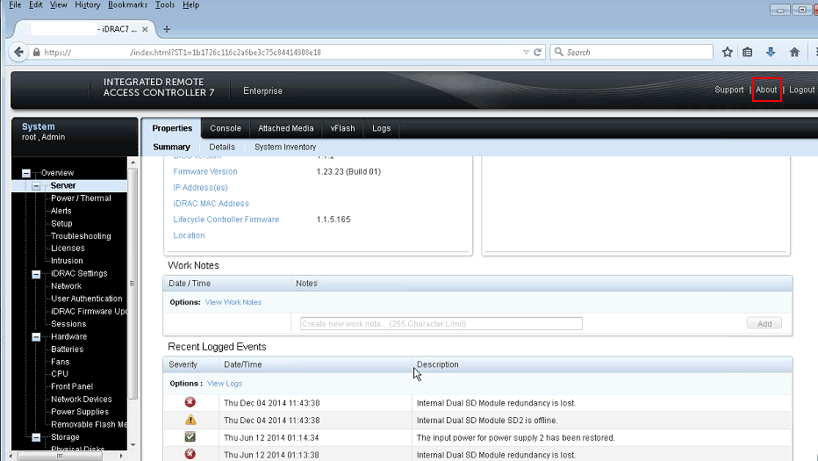Switch to the Console tab
Viewport: 818px width, 461px height.
pyautogui.click(x=225, y=128)
